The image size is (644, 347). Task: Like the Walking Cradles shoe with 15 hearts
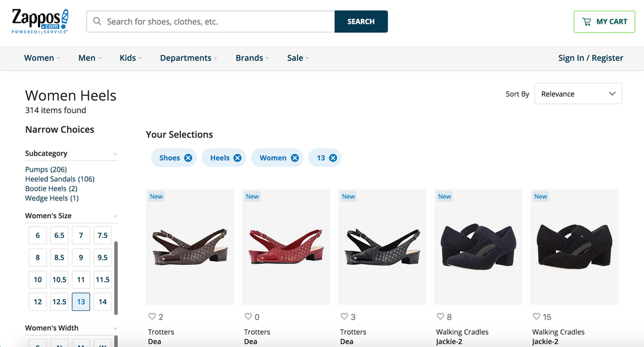537,317
